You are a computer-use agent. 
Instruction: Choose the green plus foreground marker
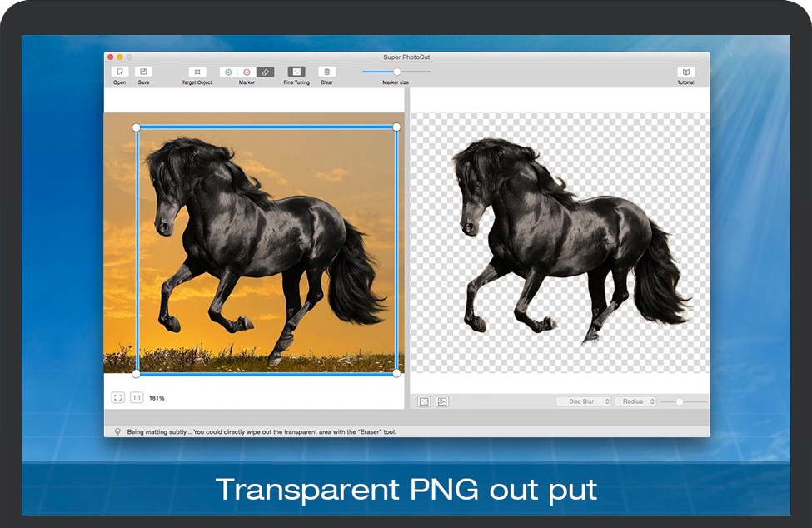pyautogui.click(x=228, y=72)
